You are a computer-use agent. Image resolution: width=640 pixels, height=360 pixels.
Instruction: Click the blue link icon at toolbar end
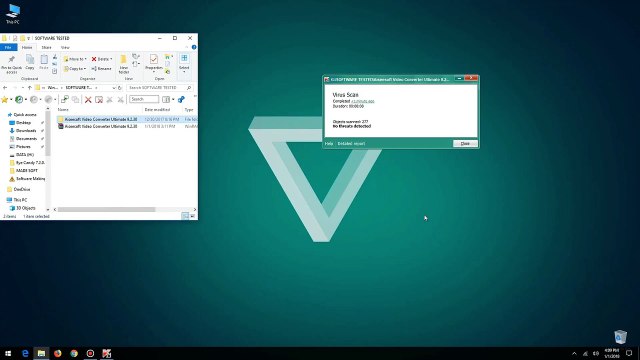181,99
